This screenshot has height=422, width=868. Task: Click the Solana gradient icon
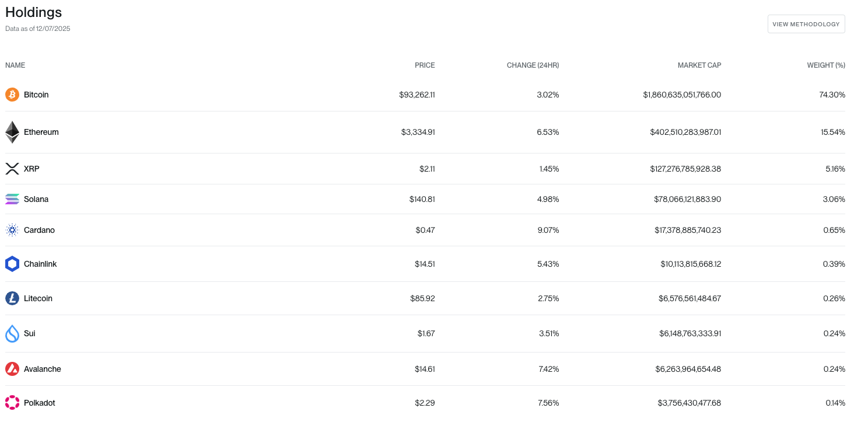12,199
